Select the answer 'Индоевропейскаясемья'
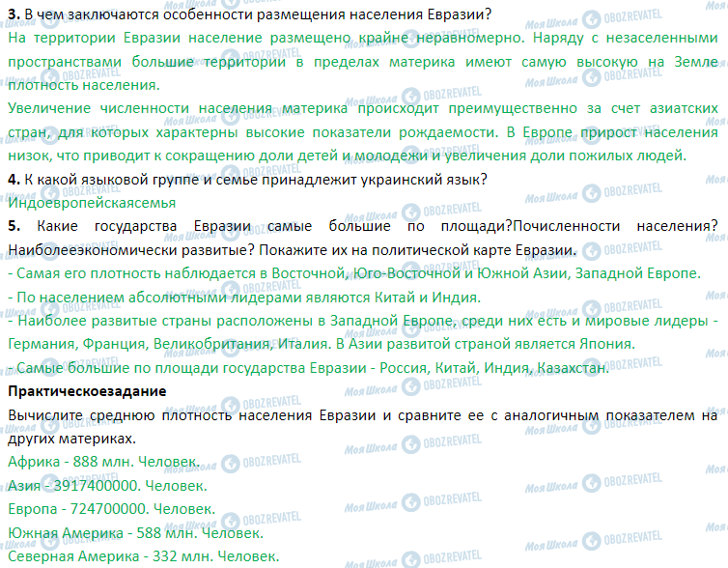Image resolution: width=728 pixels, height=568 pixels. 91,203
